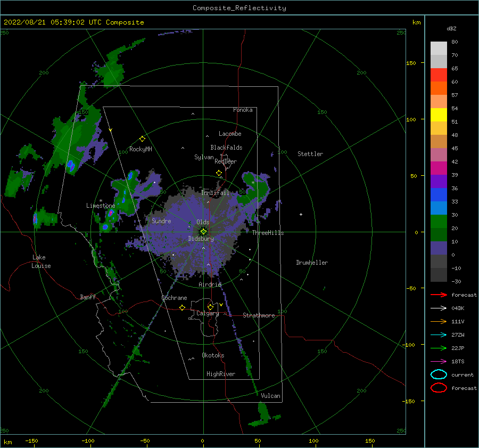The image size is (479, 448).
Task: Click the Strathmore city label
Action: [259, 315]
